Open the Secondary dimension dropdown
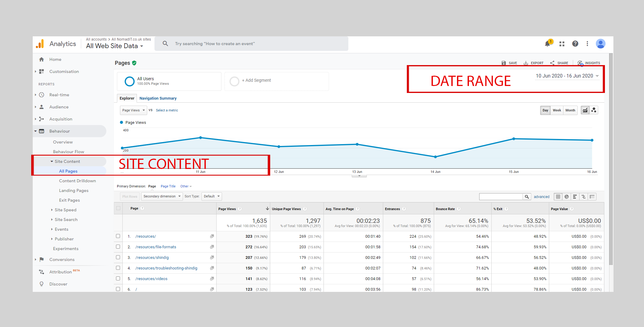 pyautogui.click(x=162, y=197)
